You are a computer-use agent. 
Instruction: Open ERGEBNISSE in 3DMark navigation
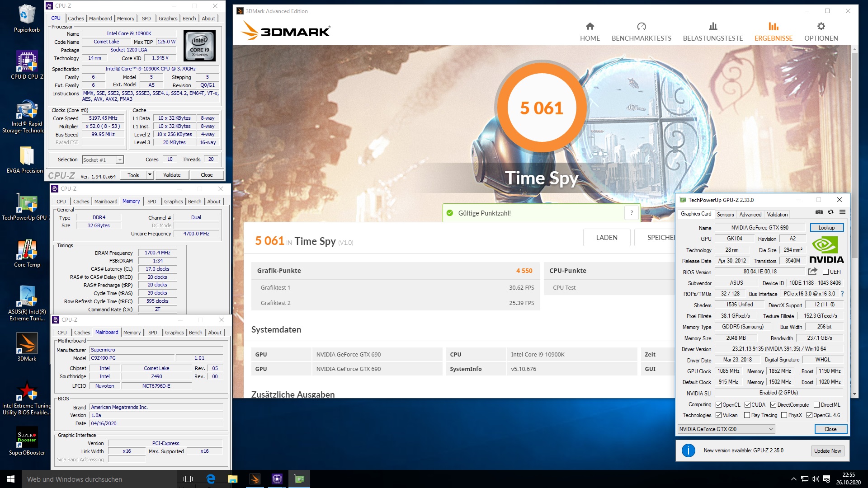coord(774,32)
